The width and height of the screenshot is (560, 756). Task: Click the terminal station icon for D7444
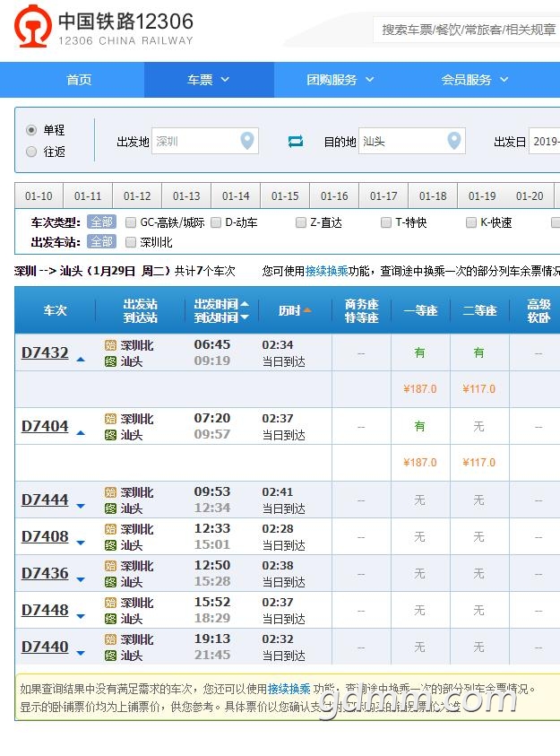(x=110, y=508)
